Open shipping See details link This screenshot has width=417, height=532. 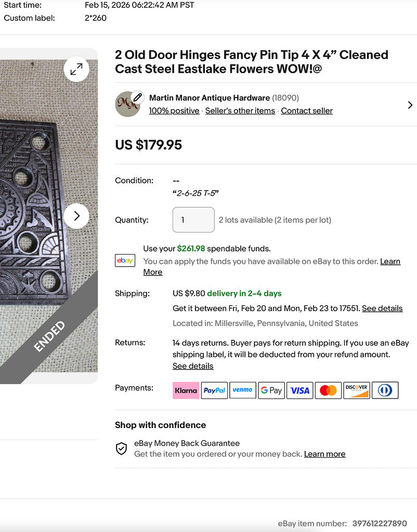[382, 309]
